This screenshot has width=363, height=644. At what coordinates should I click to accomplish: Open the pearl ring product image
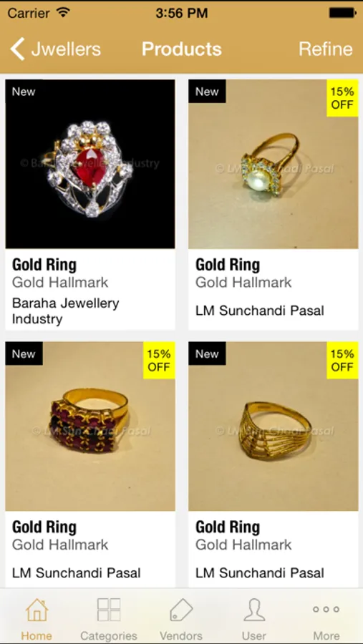274,164
